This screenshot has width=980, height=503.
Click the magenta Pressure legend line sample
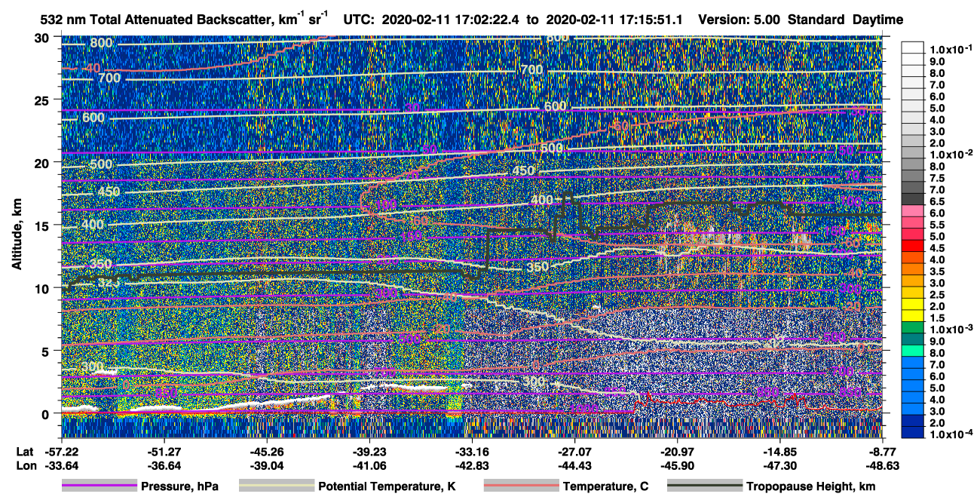(99, 486)
